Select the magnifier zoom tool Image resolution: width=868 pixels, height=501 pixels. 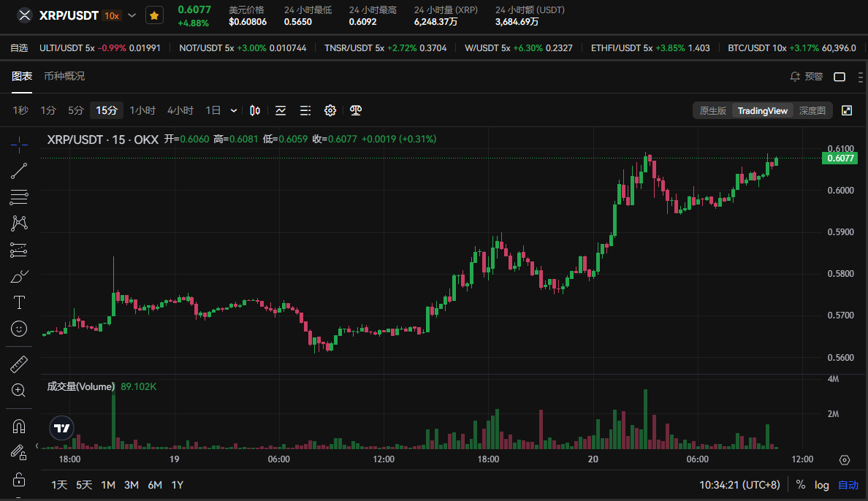pos(20,390)
